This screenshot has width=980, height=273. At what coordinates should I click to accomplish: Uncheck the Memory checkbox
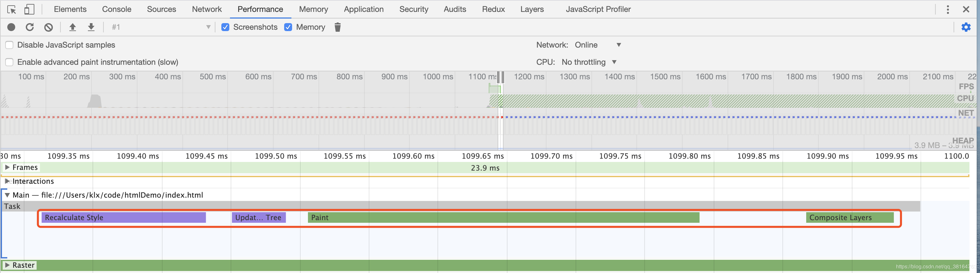[288, 27]
